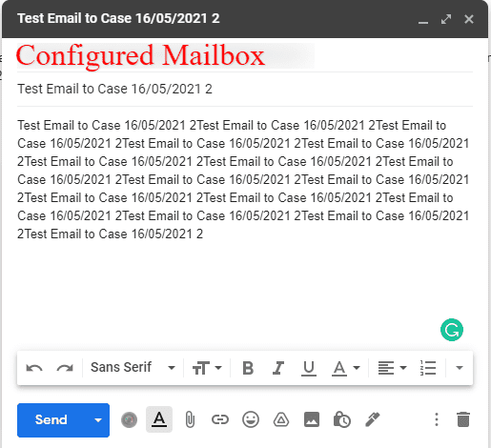
Task: Click the round gray extension icon beside Send
Action: click(x=129, y=420)
